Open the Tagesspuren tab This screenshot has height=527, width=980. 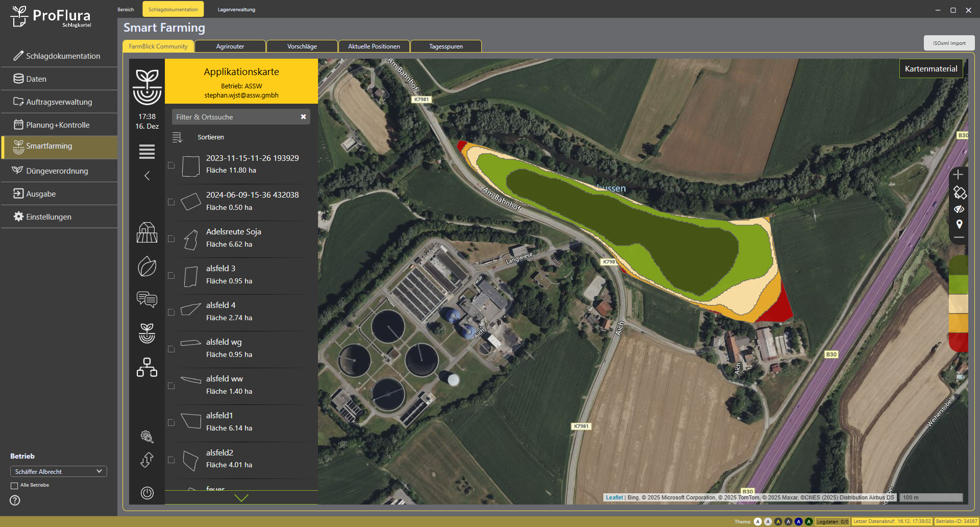pyautogui.click(x=446, y=46)
